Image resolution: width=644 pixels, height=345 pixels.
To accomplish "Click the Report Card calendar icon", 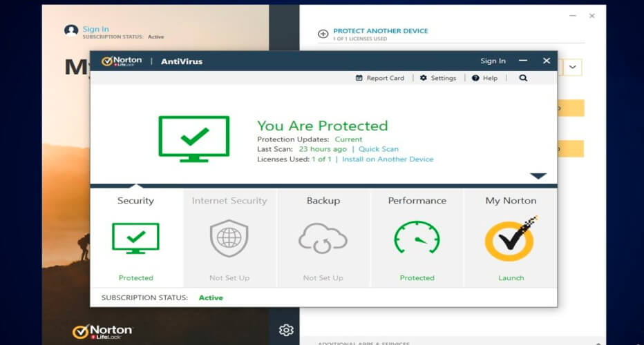I will 359,78.
